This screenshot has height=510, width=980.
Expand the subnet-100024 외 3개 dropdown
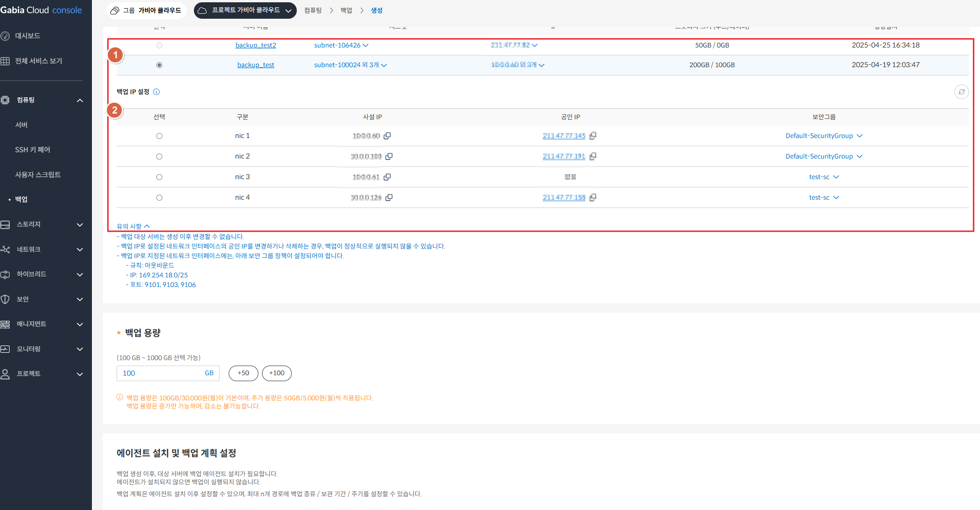384,65
